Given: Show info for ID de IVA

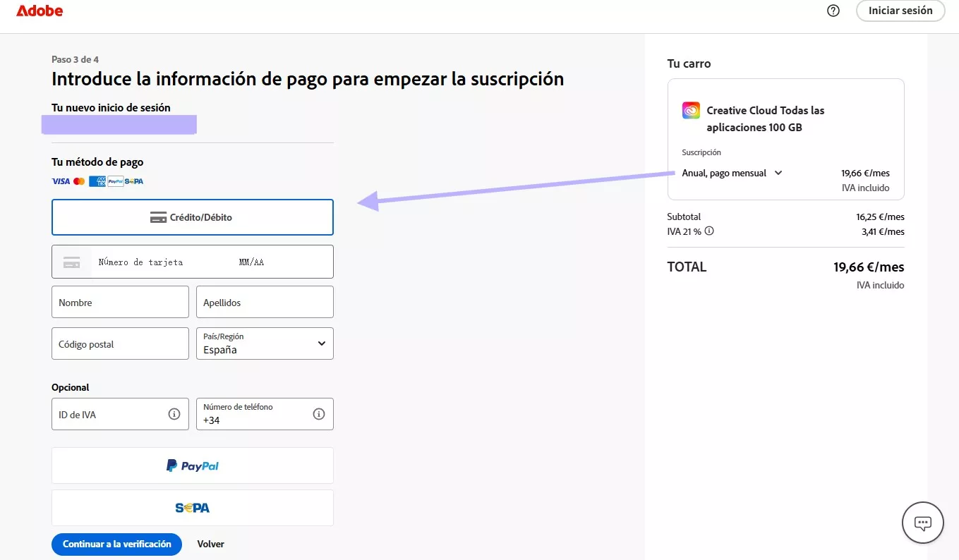Looking at the screenshot, I should click(x=174, y=414).
